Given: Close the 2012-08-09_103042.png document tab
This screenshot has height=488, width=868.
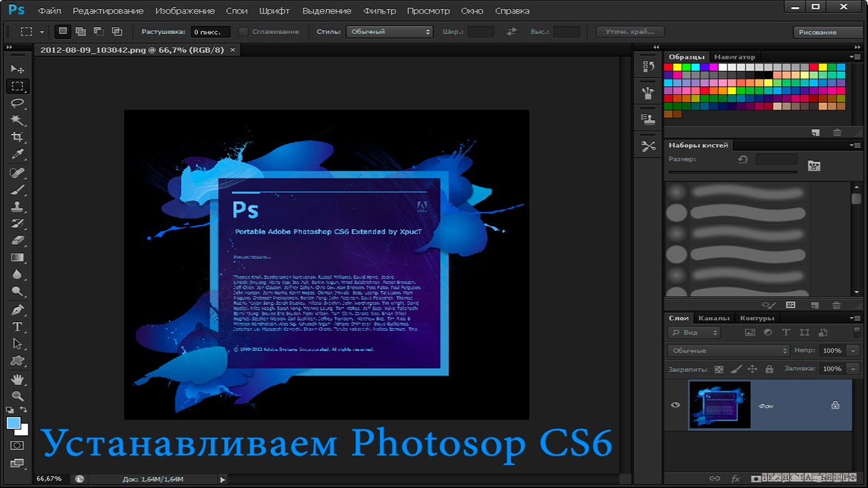Looking at the screenshot, I should pyautogui.click(x=233, y=49).
